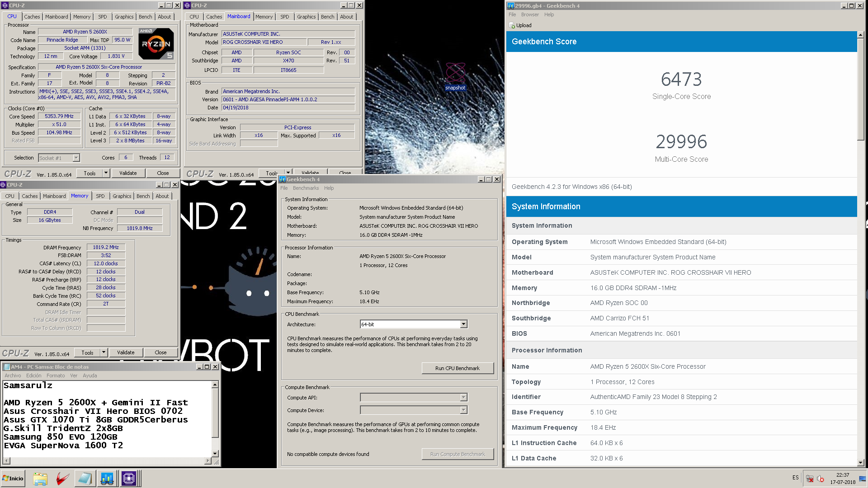The image size is (868, 488).
Task: Switch to CPU-Z via its taskbar icon
Action: 129,479
